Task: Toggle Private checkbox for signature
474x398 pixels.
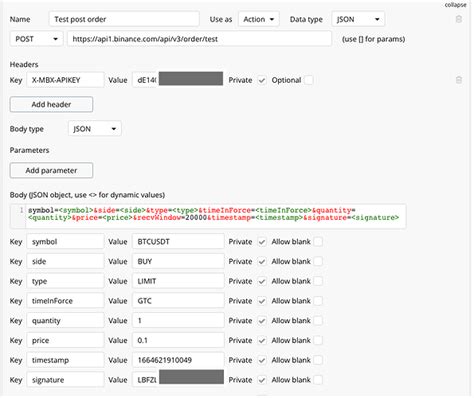Action: [x=262, y=380]
